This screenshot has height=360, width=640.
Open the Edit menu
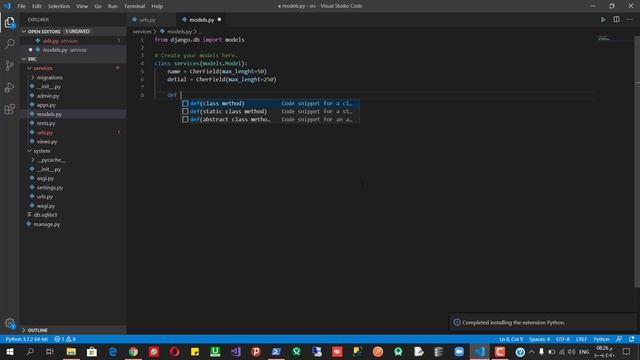(x=37, y=6)
